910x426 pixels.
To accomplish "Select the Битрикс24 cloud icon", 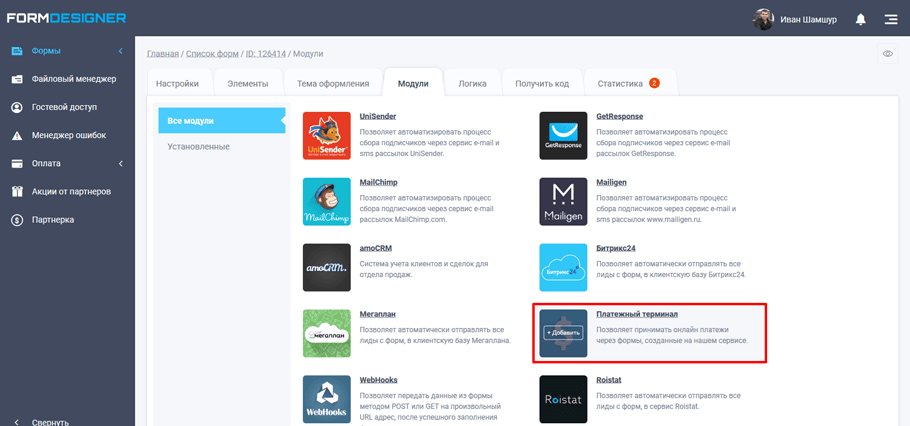I will (x=563, y=267).
